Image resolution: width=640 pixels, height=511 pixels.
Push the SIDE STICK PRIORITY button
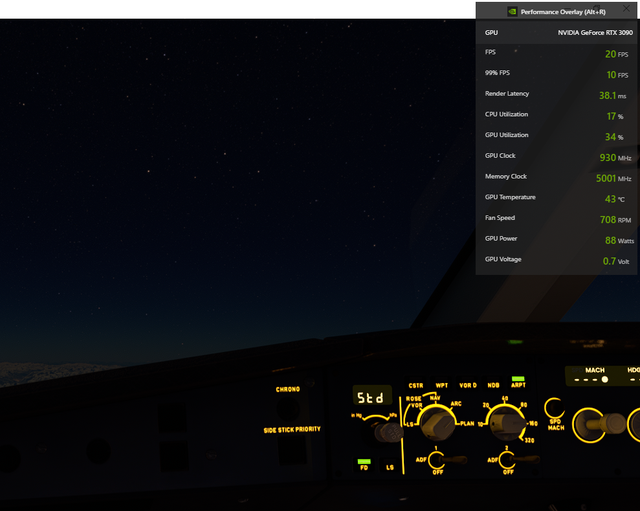(x=291, y=451)
